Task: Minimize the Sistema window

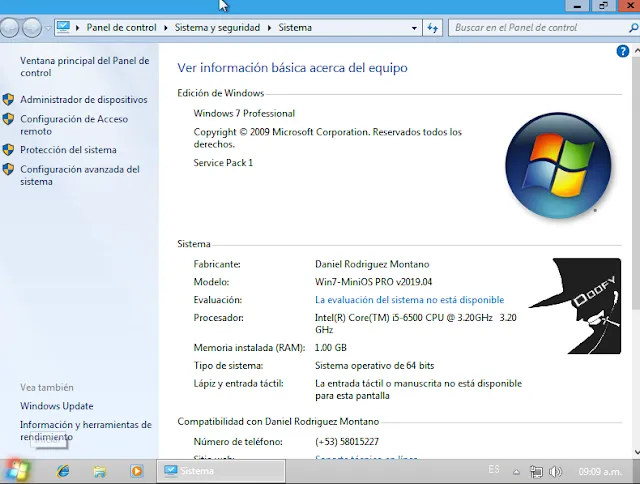Action: point(577,6)
